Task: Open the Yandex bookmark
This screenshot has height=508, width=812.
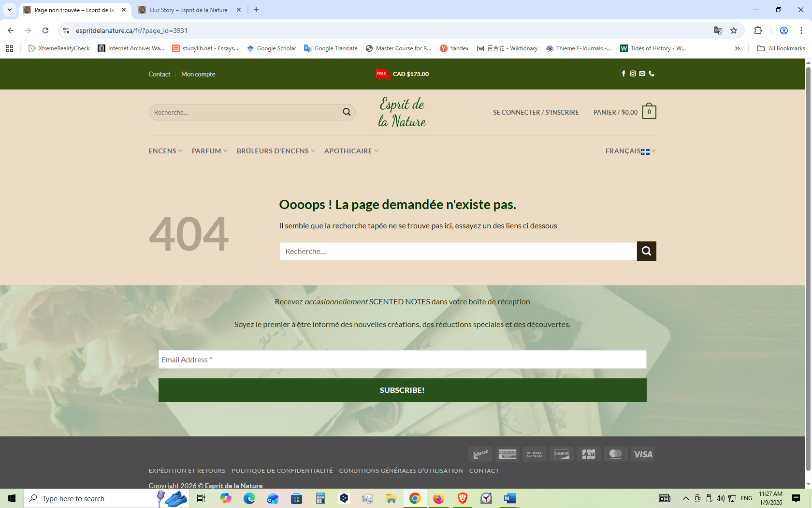Action: pyautogui.click(x=454, y=48)
